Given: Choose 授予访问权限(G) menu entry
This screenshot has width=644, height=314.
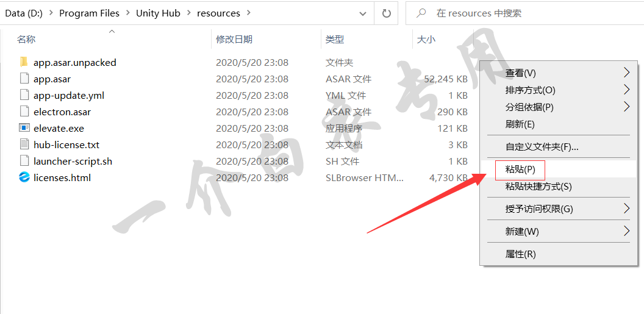Looking at the screenshot, I should pos(559,209).
